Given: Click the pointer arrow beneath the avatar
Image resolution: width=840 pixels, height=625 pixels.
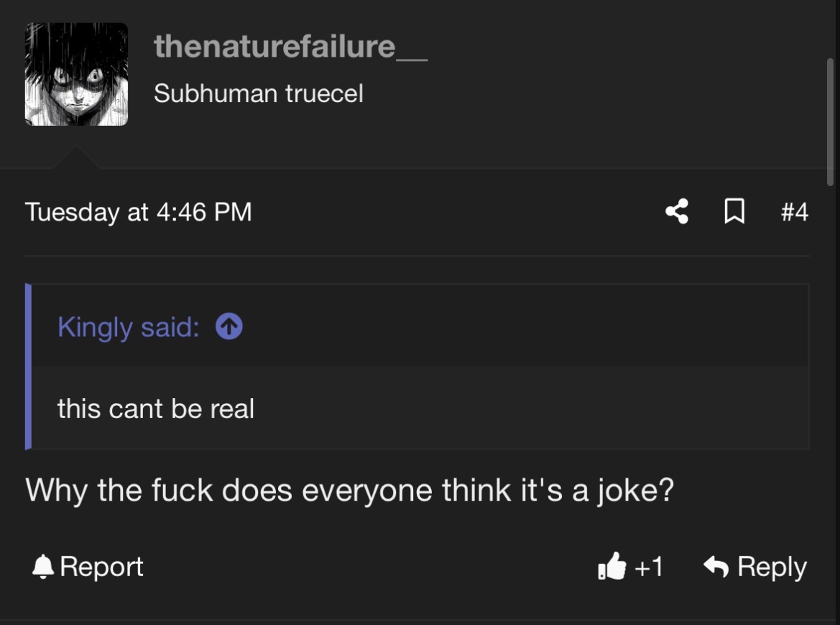Looking at the screenshot, I should 76,157.
